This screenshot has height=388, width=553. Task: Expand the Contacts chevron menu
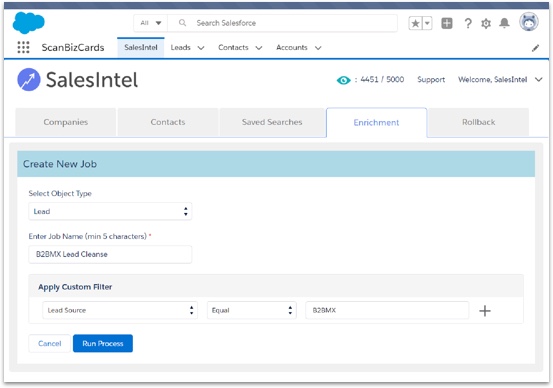click(259, 48)
